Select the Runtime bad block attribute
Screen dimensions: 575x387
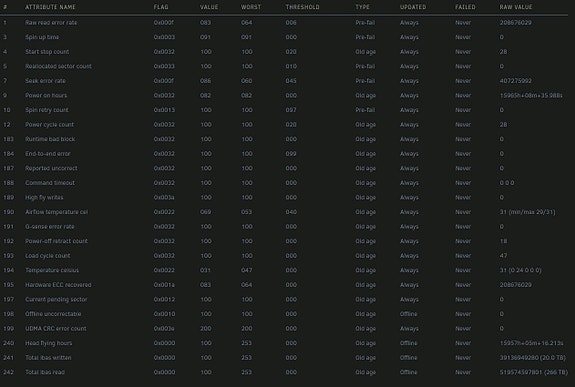coord(50,139)
